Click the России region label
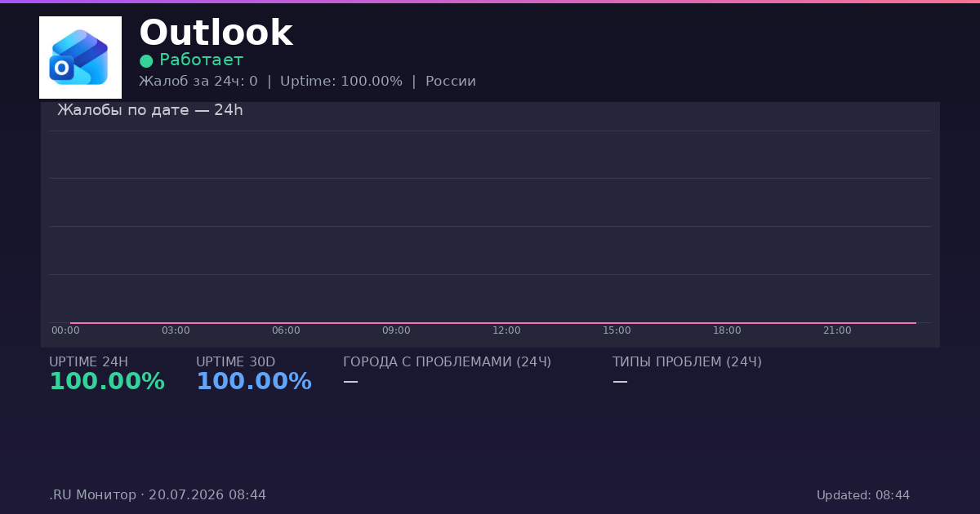This screenshot has width=980, height=514. pos(451,82)
